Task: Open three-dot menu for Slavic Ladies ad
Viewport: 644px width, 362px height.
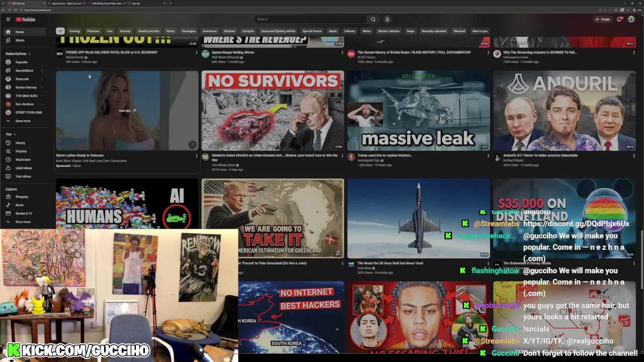Action: click(196, 156)
